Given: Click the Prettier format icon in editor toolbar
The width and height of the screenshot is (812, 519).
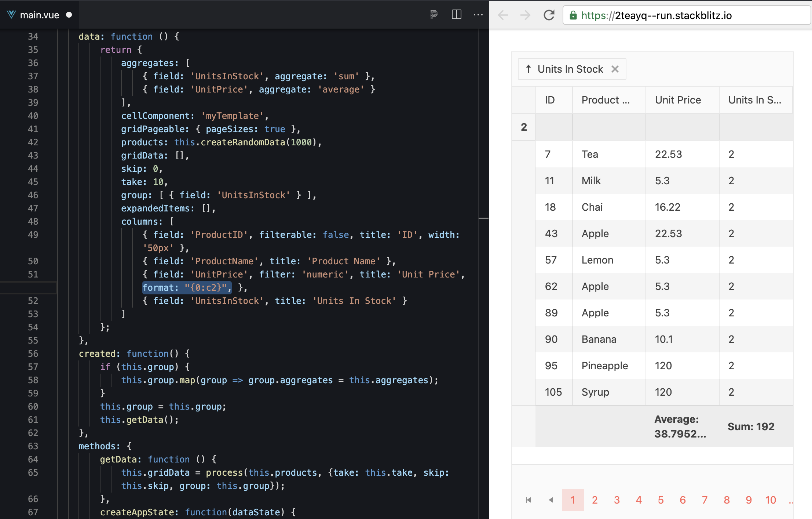Looking at the screenshot, I should click(434, 15).
